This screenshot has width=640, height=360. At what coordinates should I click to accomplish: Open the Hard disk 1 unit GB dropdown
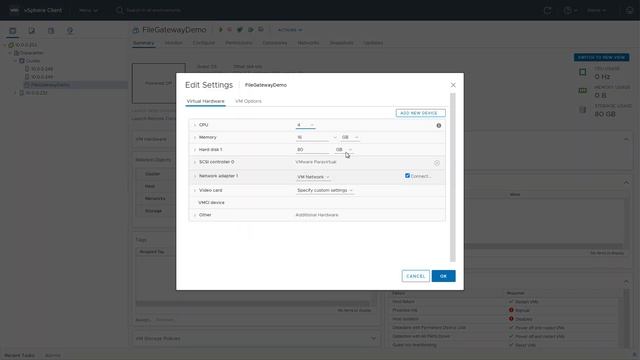pyautogui.click(x=344, y=150)
